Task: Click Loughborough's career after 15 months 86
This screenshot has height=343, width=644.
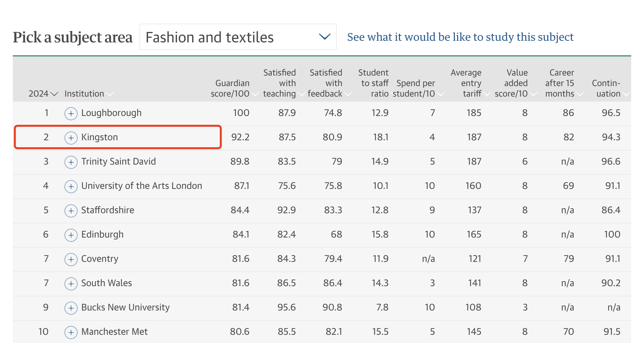Action: 568,113
